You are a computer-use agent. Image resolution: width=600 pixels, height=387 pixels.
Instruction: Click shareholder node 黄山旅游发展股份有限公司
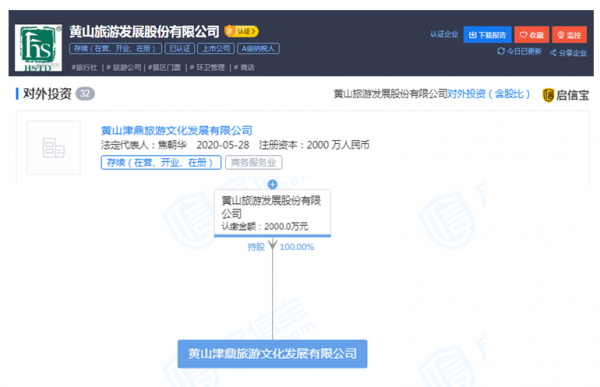(x=272, y=212)
